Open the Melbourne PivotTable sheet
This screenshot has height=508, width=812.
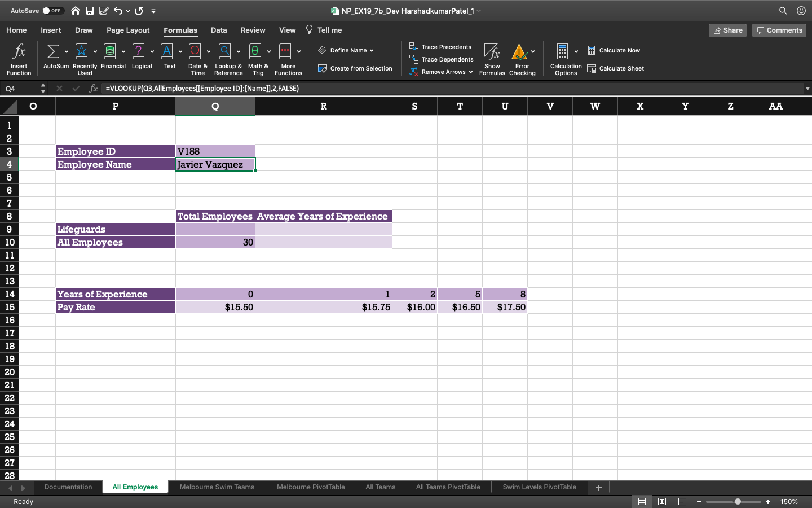click(310, 487)
